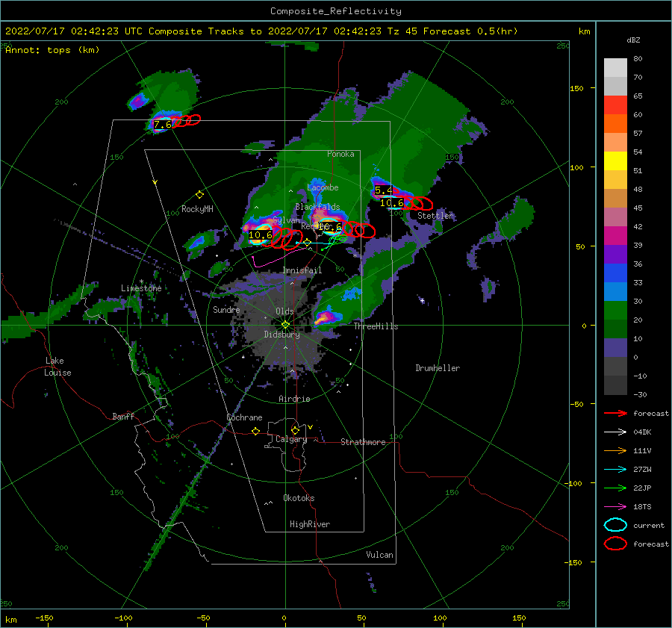Pick the red 60-65 dBZ swatch

615,105
